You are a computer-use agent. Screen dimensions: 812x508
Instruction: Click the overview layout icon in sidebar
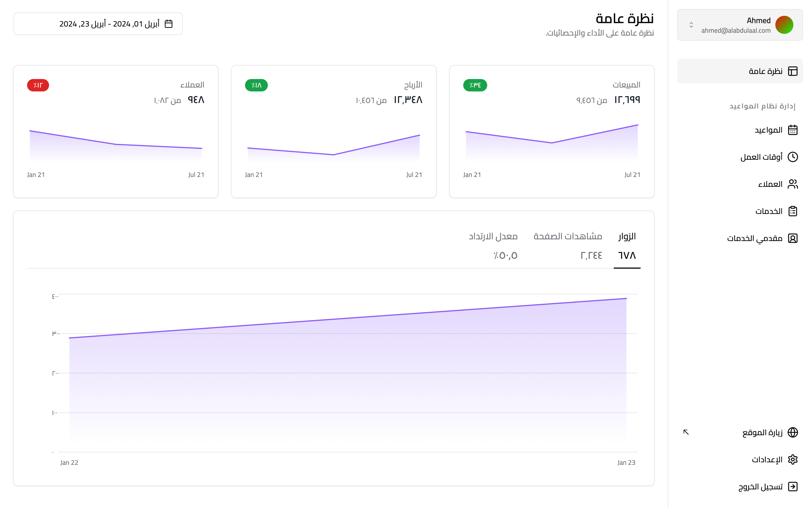click(793, 71)
